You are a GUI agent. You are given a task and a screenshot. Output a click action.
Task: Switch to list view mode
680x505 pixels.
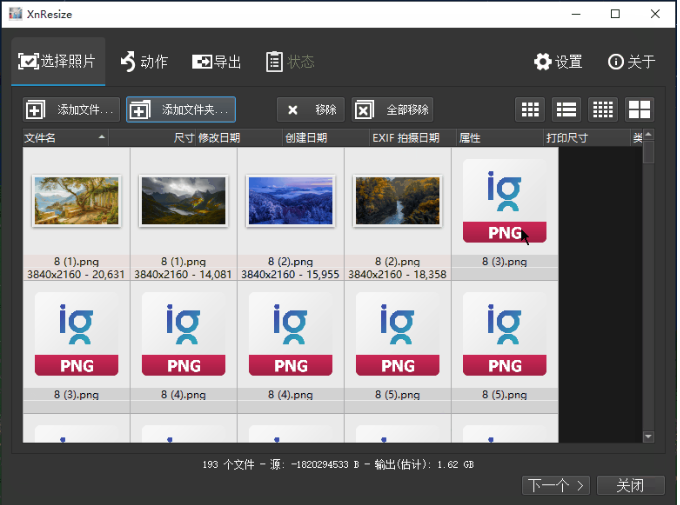pos(566,109)
